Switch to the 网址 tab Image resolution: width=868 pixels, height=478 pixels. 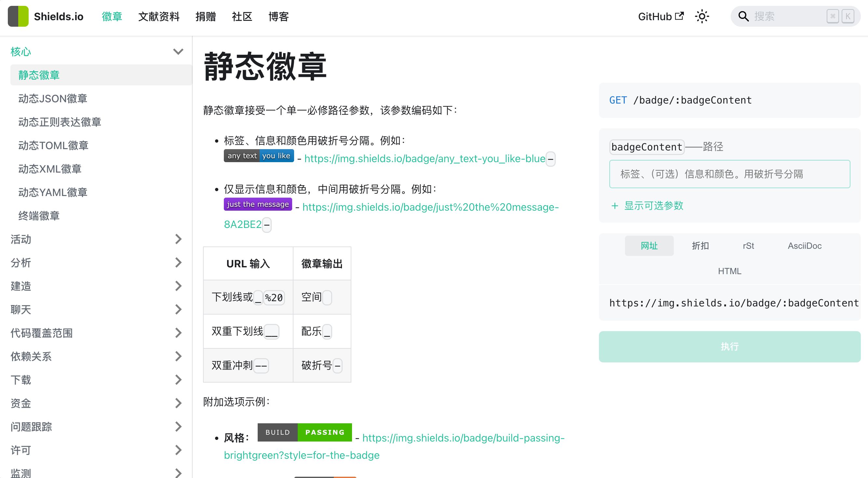coord(649,246)
